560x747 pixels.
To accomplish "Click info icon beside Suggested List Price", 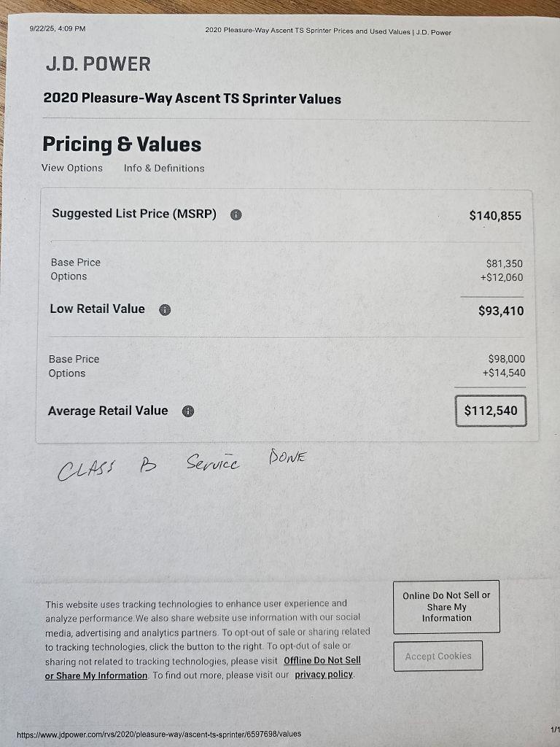I will (236, 214).
